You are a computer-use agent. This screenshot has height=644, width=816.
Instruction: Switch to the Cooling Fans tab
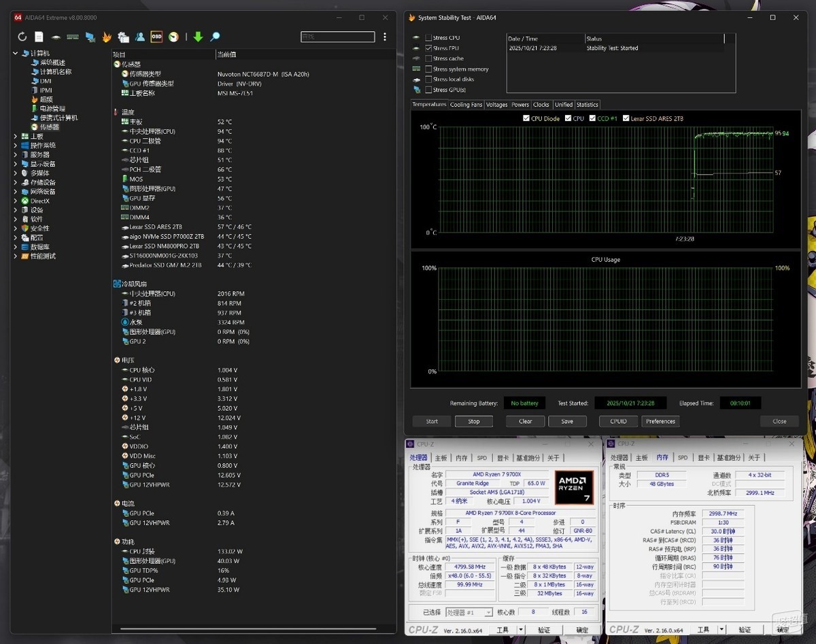466,105
